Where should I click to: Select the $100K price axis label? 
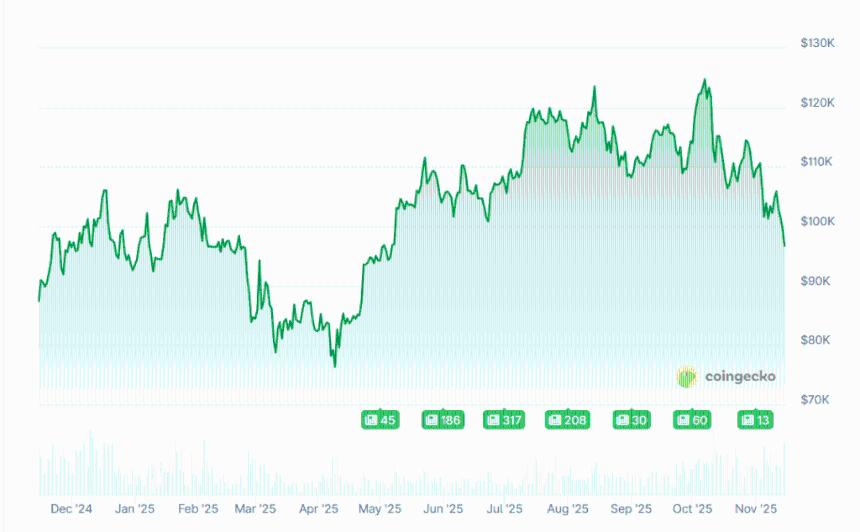coord(817,221)
